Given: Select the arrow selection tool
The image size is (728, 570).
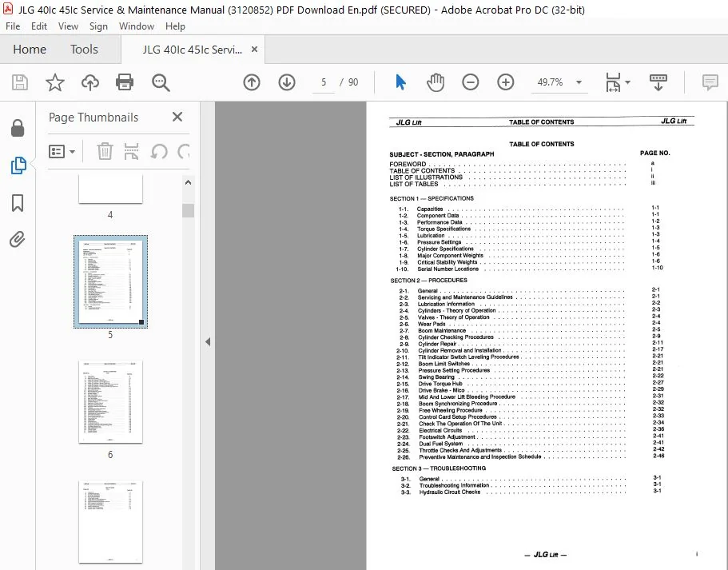Looking at the screenshot, I should [x=400, y=82].
